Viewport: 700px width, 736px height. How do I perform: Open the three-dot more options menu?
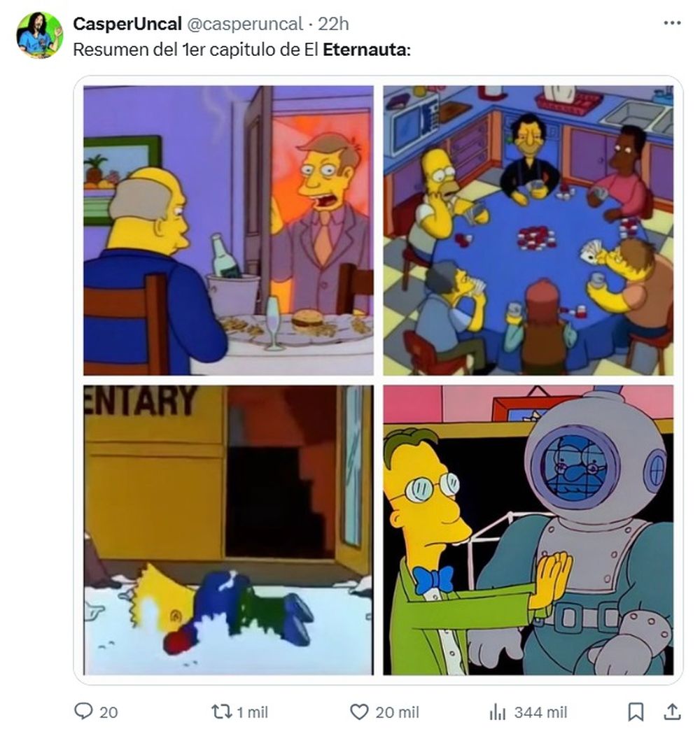672,22
